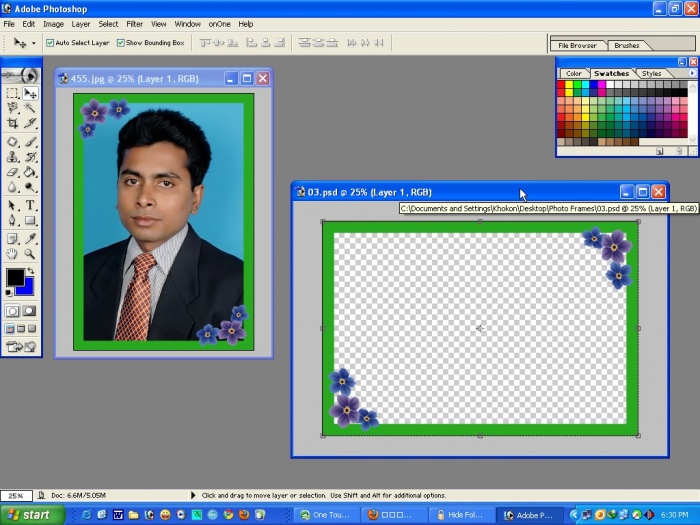The image size is (700, 525).
Task: Click the Magic Wand tool
Action: [x=30, y=108]
